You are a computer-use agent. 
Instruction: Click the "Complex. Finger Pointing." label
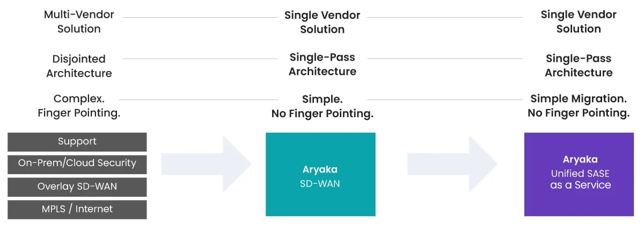[x=79, y=106]
